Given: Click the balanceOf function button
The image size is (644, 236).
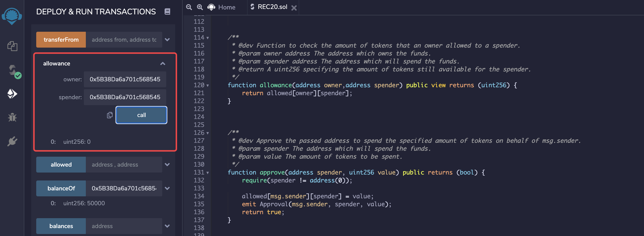Looking at the screenshot, I should coord(61,188).
